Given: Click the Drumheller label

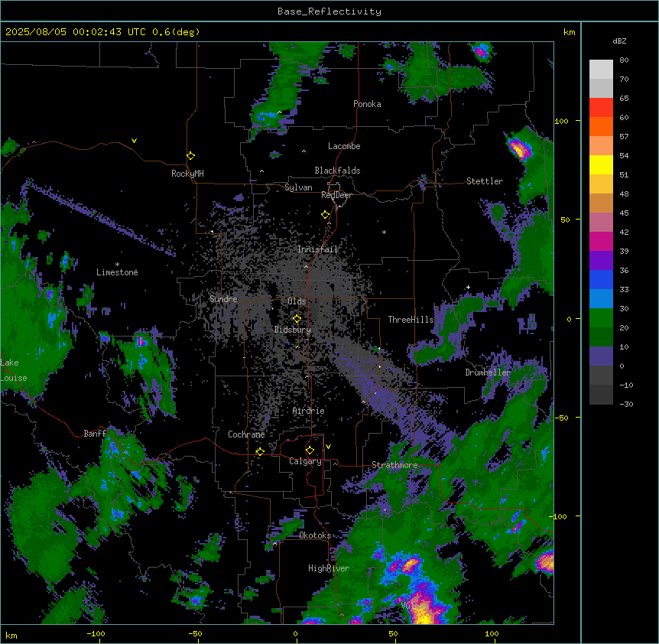Looking at the screenshot, I should 488,372.
